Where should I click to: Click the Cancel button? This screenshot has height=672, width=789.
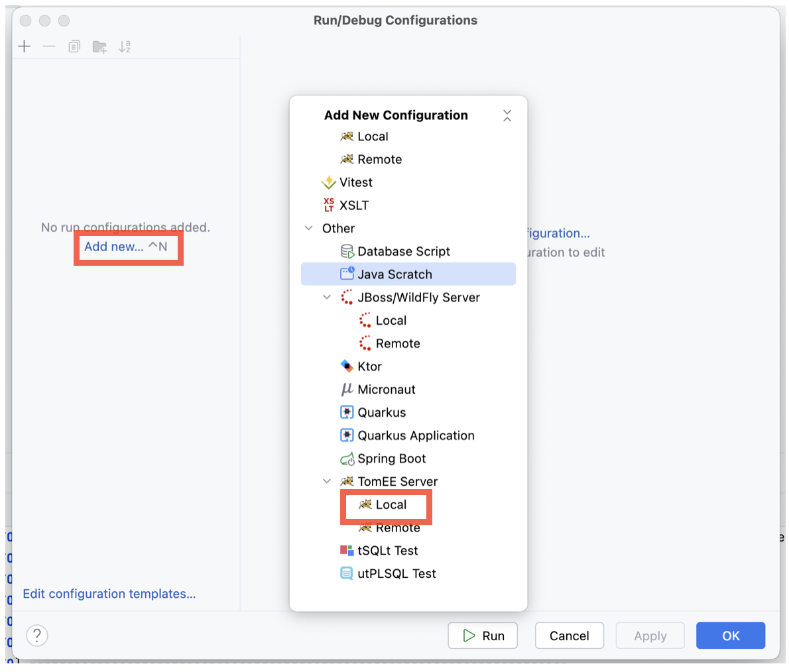(x=569, y=636)
